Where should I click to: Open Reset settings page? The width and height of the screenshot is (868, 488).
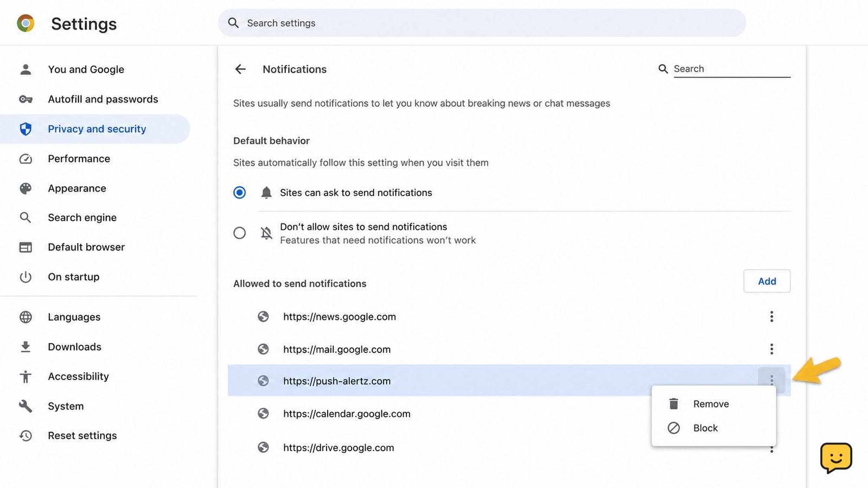[95, 435]
